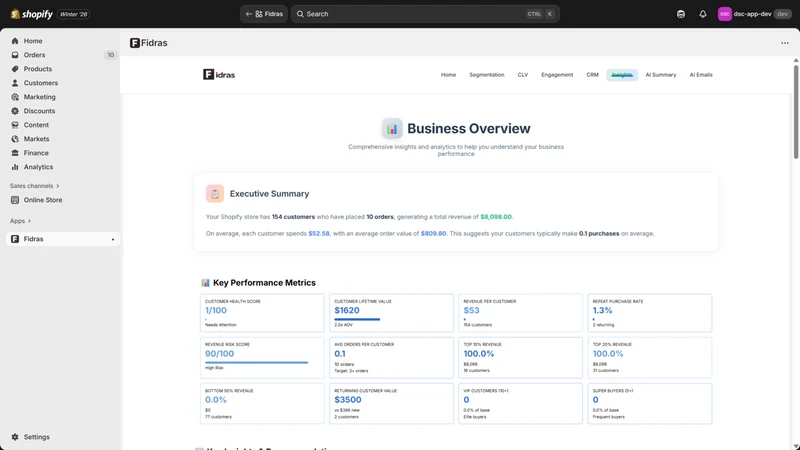Click the Avg Orders Per Customer 0.1 value
Viewport: 800px width, 450px height.
[340, 354]
